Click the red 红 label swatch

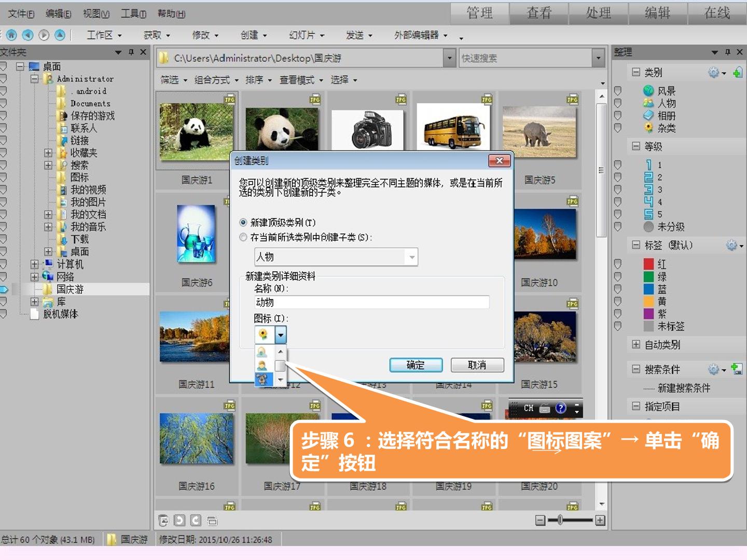click(648, 264)
